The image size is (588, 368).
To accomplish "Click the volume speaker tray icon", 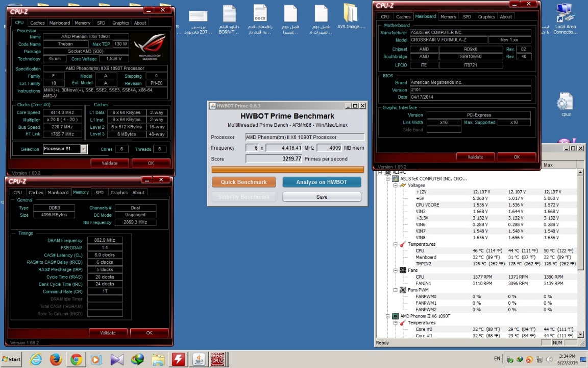I will (549, 359).
